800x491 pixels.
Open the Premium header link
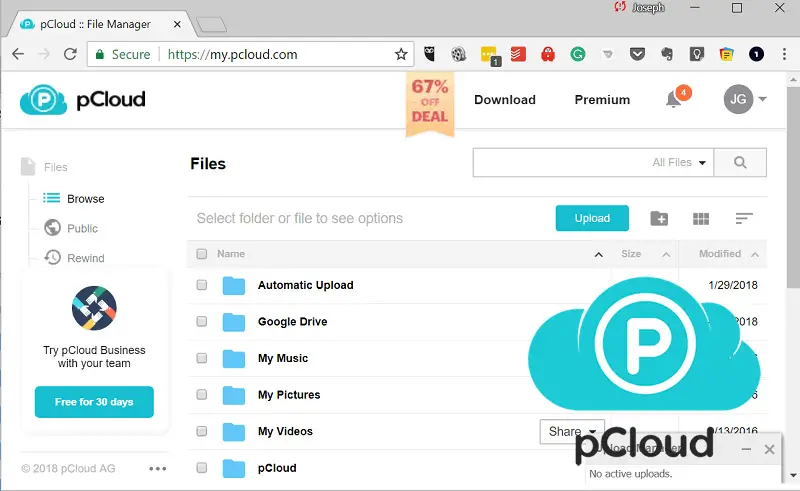coord(602,100)
